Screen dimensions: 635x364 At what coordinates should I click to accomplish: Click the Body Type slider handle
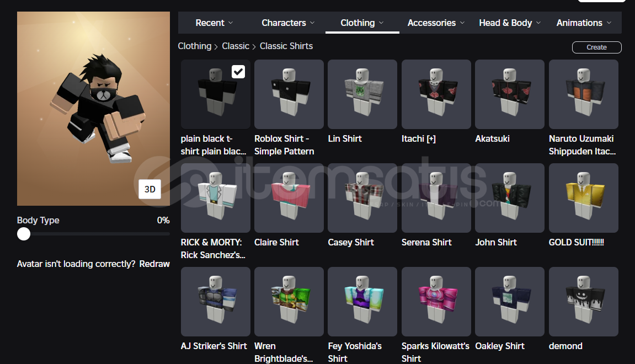tap(24, 234)
